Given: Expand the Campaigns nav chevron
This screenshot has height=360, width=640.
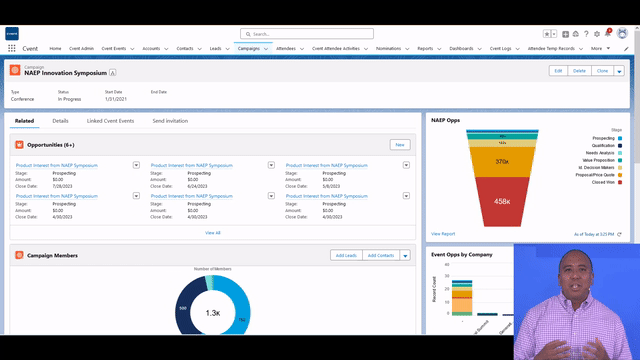Looking at the screenshot, I should 266,49.
